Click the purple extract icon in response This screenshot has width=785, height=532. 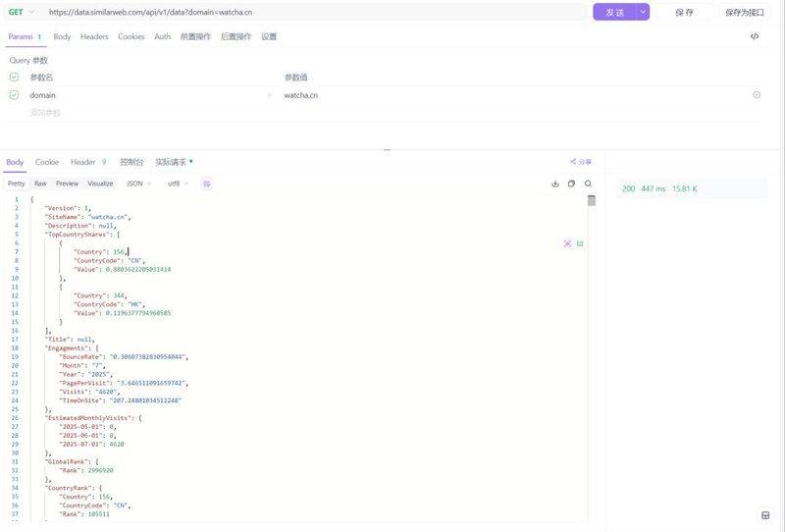coord(567,243)
